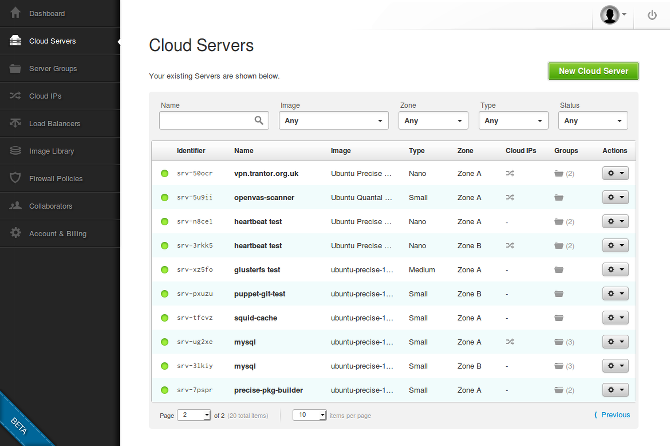Click Cloud IP icon for srv-ug2xc mysql
This screenshot has width=670, height=446.
click(x=510, y=342)
